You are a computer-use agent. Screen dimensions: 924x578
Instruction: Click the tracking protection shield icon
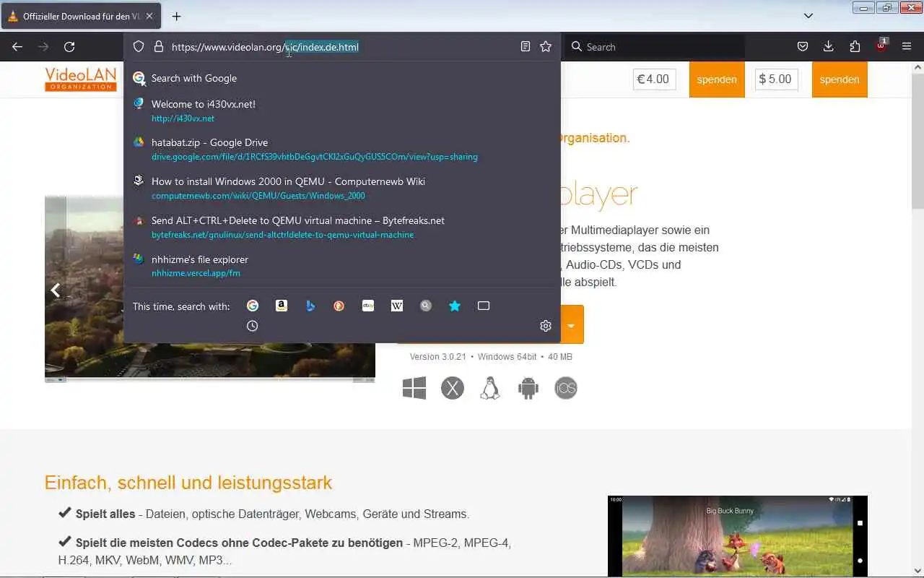[x=139, y=47]
